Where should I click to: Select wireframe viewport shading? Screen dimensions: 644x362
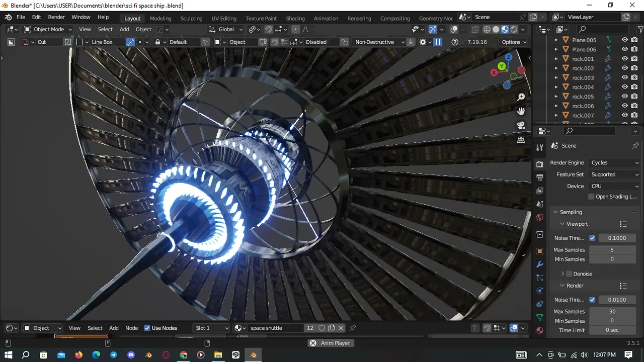487,29
